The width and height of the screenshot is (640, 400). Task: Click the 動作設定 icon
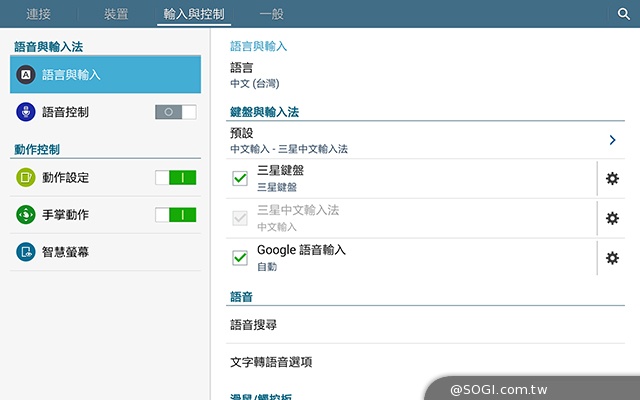click(26, 178)
